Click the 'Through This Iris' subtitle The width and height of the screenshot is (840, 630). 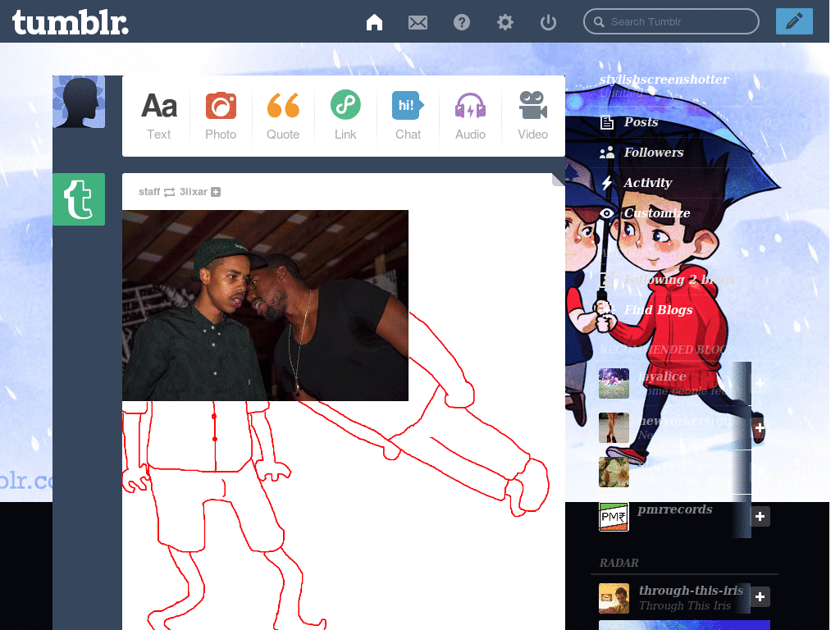pyautogui.click(x=685, y=606)
